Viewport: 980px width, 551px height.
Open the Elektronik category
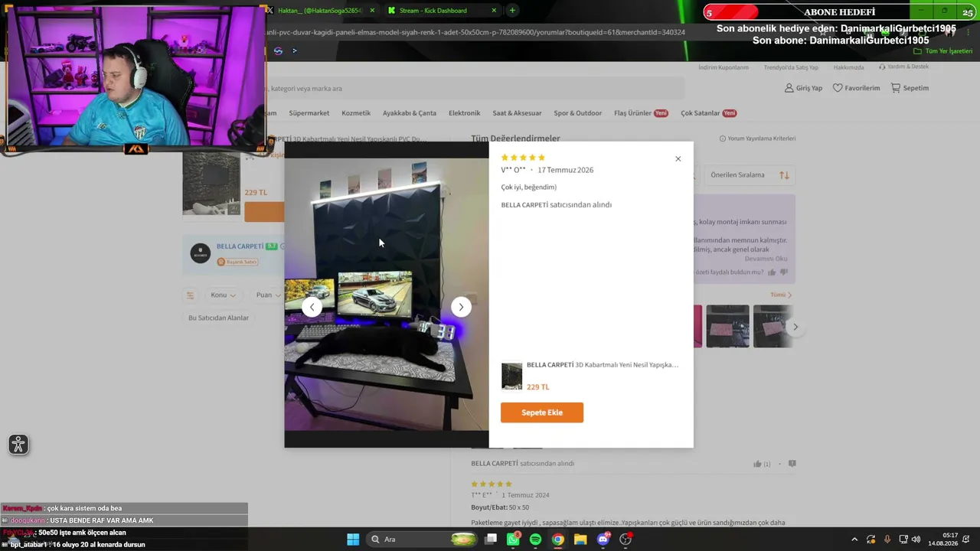pyautogui.click(x=464, y=113)
